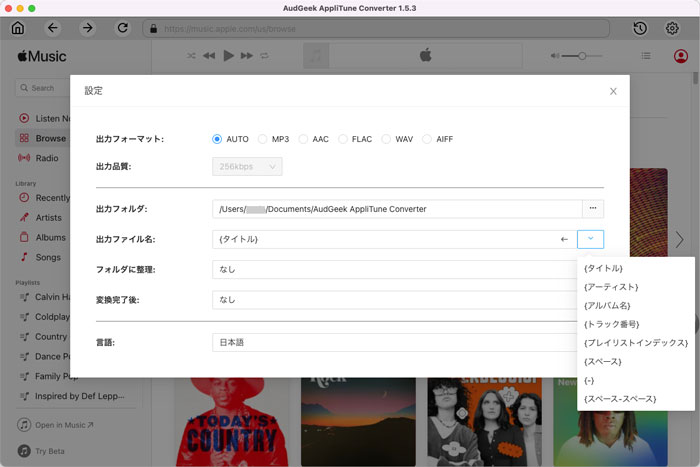This screenshot has height=467, width=700.
Task: Choose {アルバム名} from the tag list
Action: click(x=636, y=305)
